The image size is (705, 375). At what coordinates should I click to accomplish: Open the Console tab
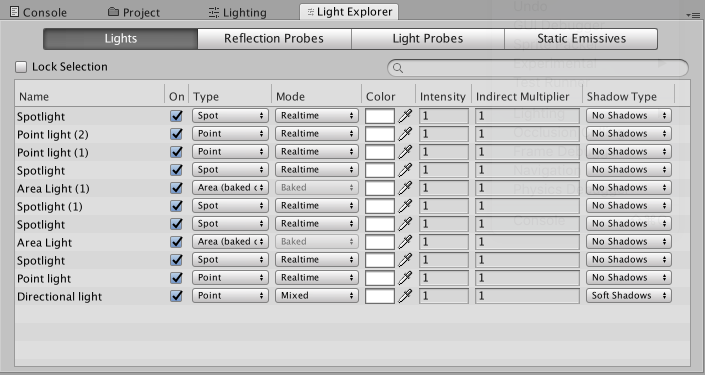[x=38, y=12]
